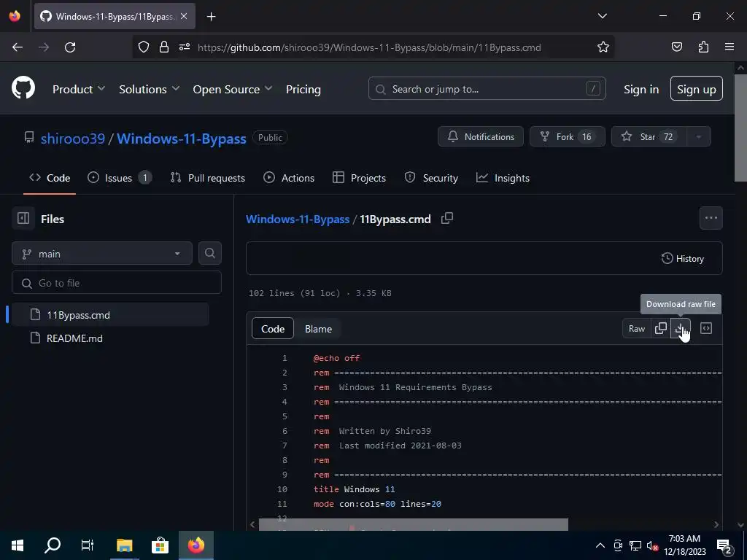Expand the Solutions menu

[149, 89]
